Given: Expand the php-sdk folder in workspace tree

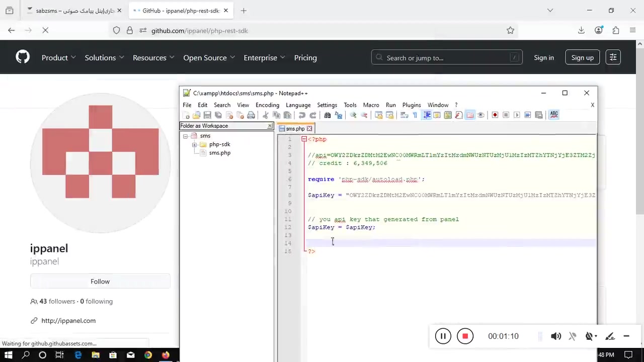Looking at the screenshot, I should (x=194, y=145).
